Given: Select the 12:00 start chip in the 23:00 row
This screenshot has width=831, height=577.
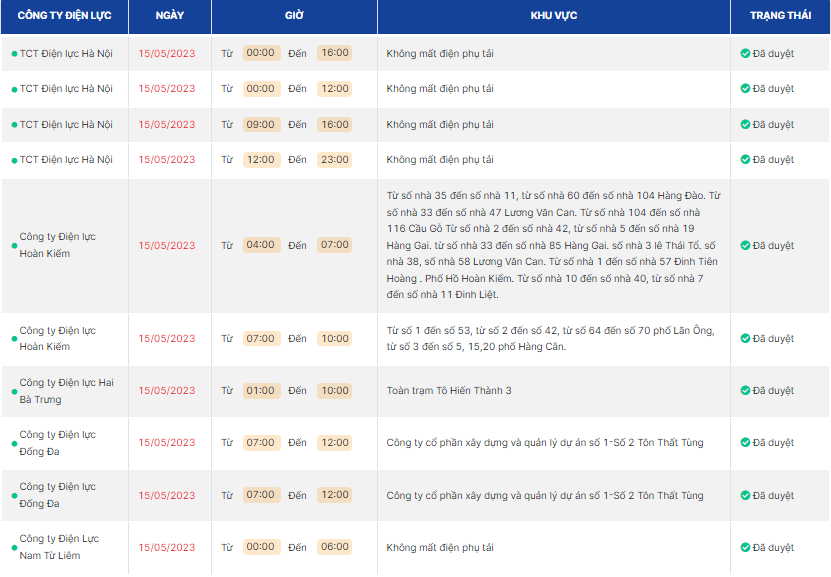Looking at the screenshot, I should 261,159.
